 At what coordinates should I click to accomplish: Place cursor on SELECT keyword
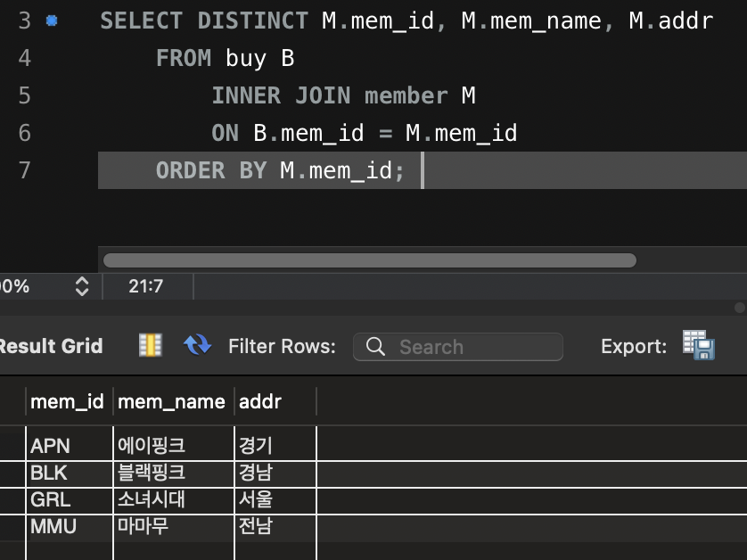point(141,21)
